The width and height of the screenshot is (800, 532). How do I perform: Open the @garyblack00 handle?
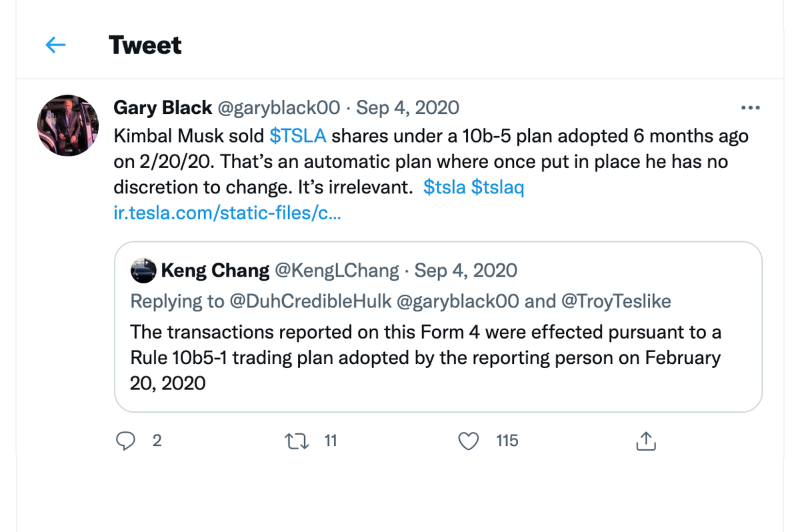[x=279, y=107]
